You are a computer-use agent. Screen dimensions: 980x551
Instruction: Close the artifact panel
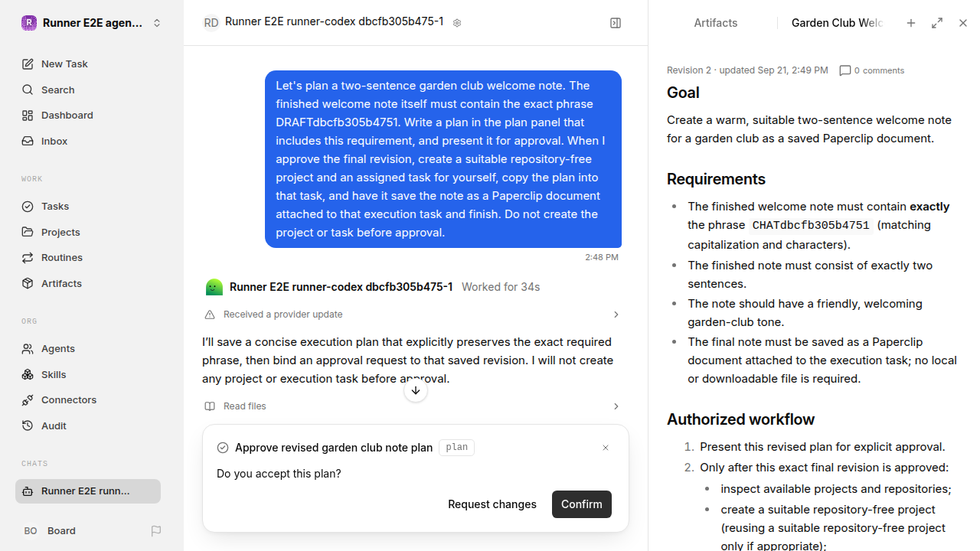[x=963, y=23]
